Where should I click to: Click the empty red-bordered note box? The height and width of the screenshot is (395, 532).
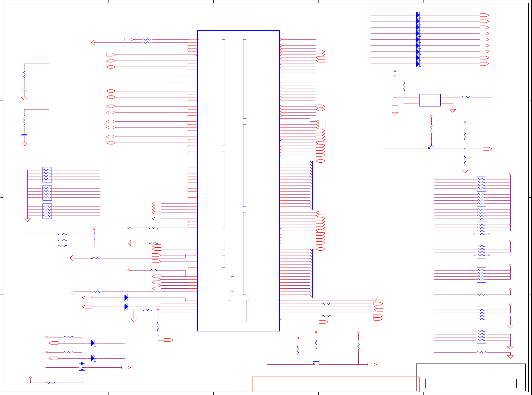click(x=335, y=384)
